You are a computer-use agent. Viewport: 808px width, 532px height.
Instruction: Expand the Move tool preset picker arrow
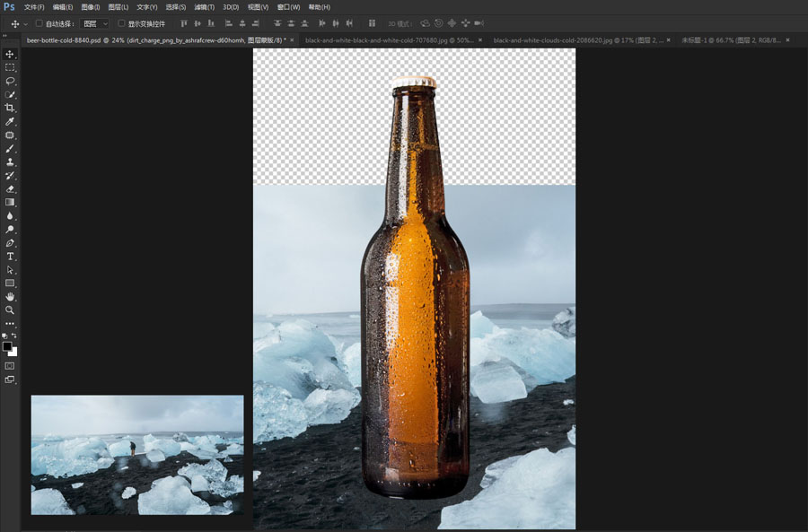coord(25,23)
